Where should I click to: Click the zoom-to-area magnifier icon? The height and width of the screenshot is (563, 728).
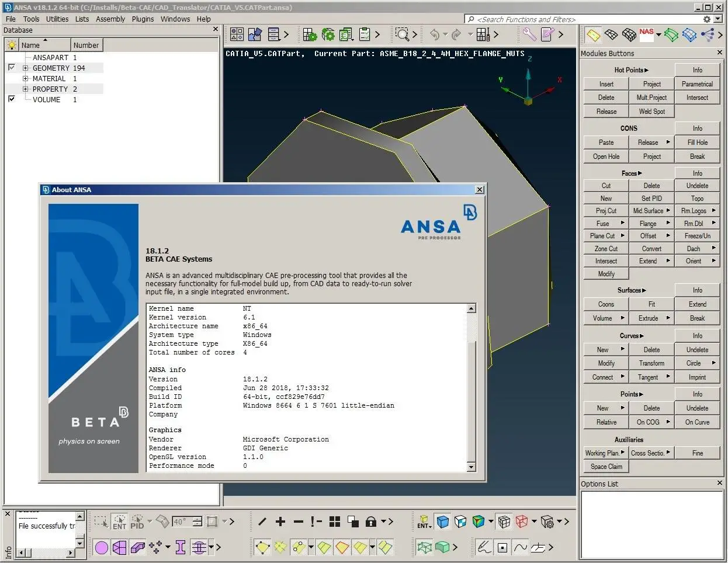click(402, 34)
